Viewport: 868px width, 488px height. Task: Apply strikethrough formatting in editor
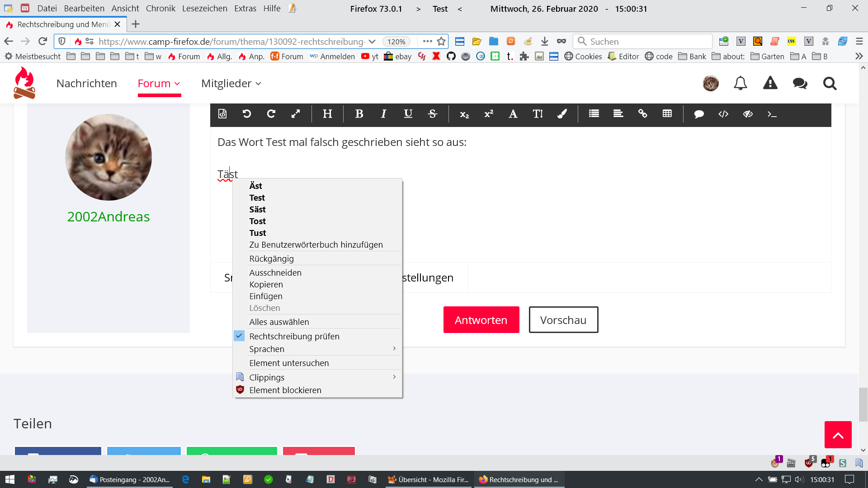(432, 114)
